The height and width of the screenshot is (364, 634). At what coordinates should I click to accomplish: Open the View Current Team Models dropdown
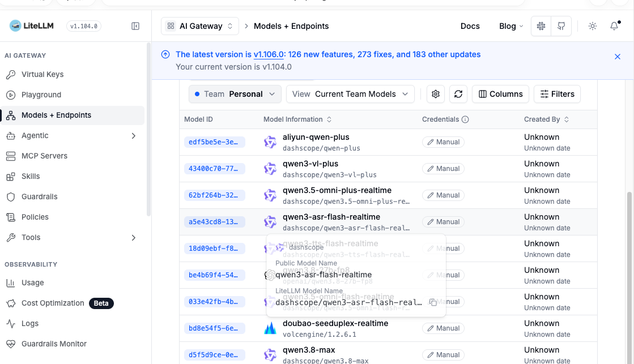(x=350, y=94)
